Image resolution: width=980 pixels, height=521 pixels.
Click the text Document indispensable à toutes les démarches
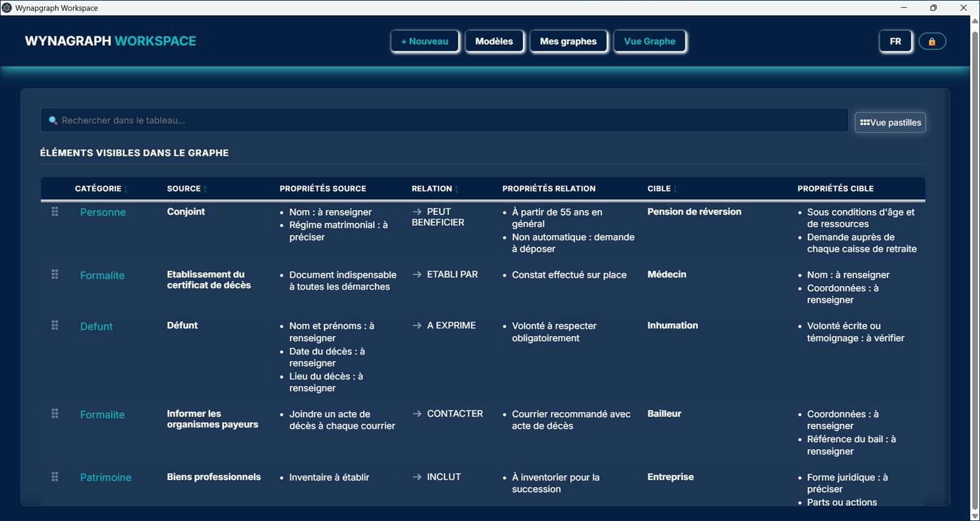343,281
